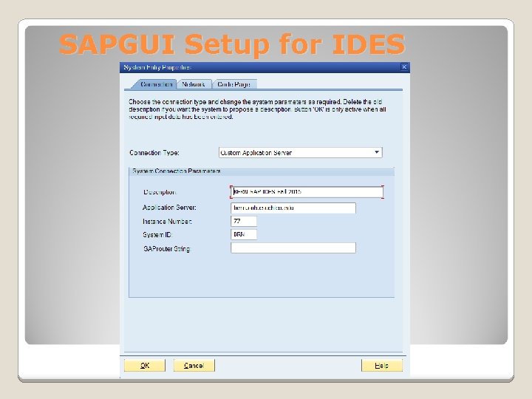Click the 'System Connection Parameters' group title

177,171
